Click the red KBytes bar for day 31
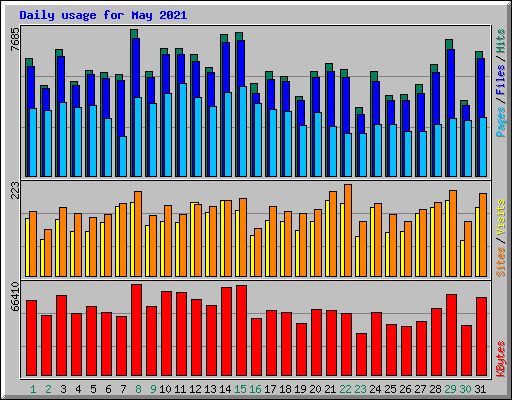Image resolution: width=512 pixels, height=400 pixels. pos(481,336)
